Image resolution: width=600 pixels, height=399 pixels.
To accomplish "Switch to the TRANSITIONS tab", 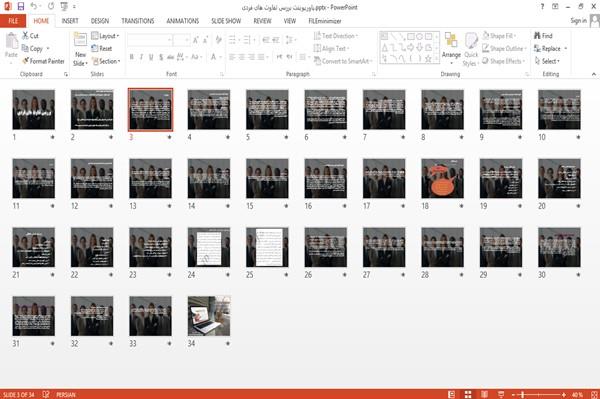I will click(x=138, y=21).
